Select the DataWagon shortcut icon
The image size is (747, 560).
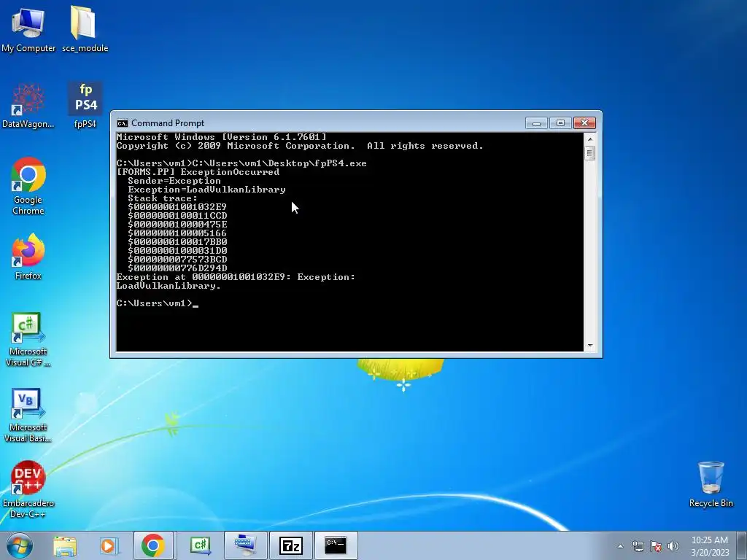pyautogui.click(x=28, y=106)
